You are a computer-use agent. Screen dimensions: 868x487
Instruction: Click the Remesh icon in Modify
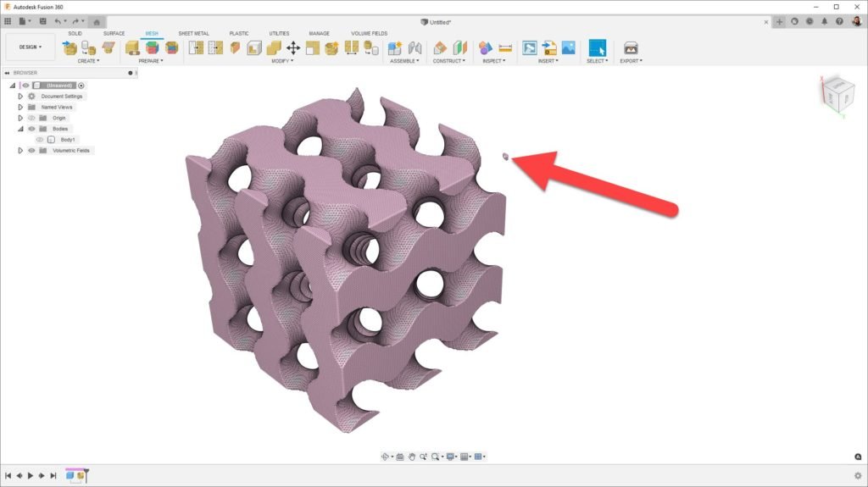point(196,47)
